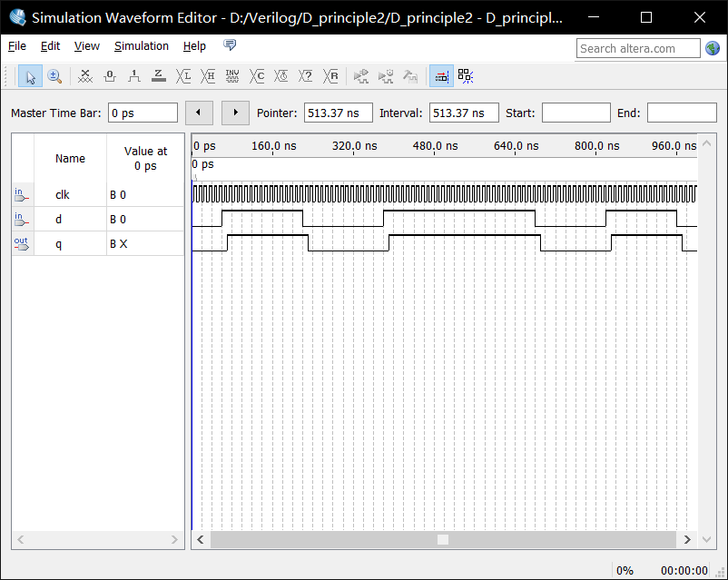
Task: Click the Start time field
Action: click(576, 113)
